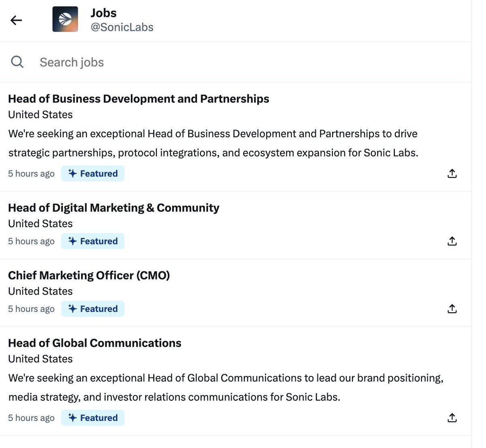
Task: Open Head of Global Communications listing
Action: point(94,343)
